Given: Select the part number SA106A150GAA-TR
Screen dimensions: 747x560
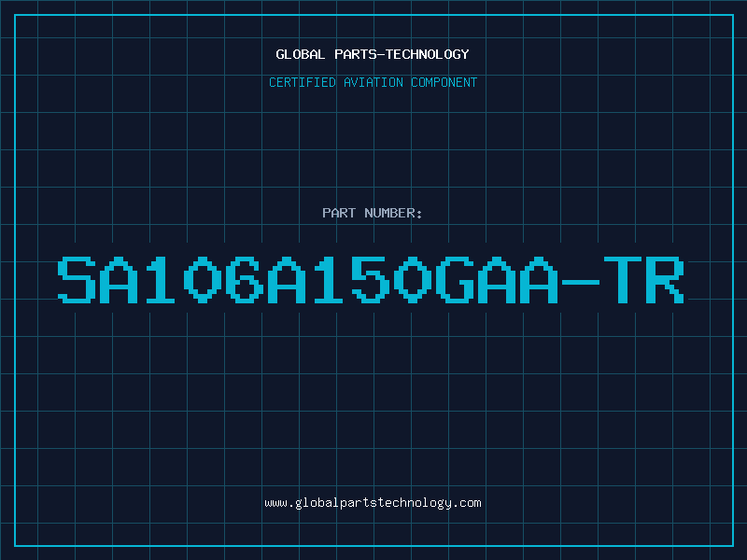Looking at the screenshot, I should 371,280.
